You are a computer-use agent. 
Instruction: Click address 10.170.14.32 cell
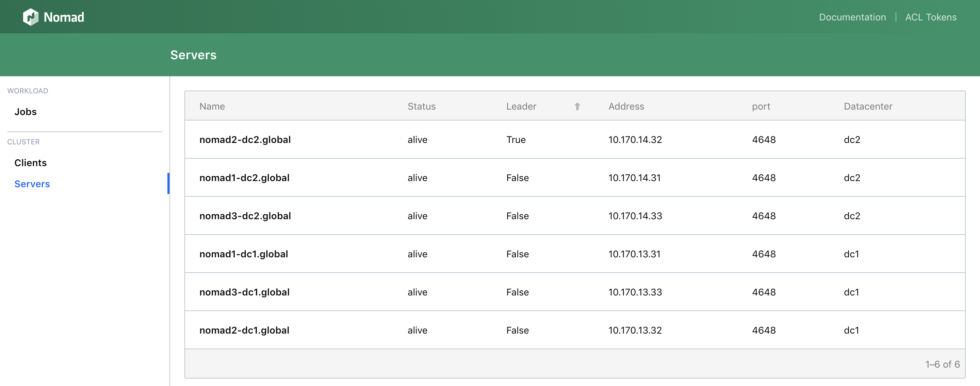[635, 140]
